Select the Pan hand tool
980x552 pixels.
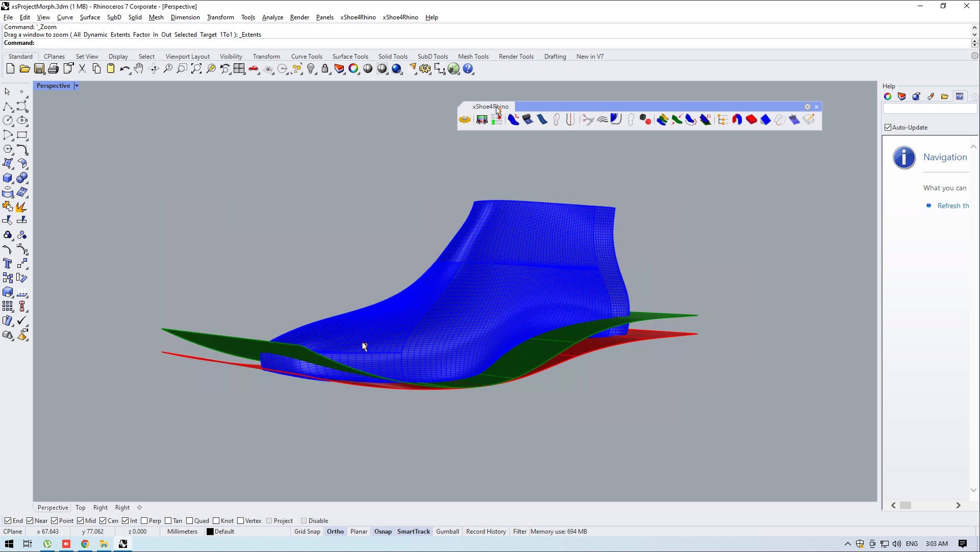139,69
